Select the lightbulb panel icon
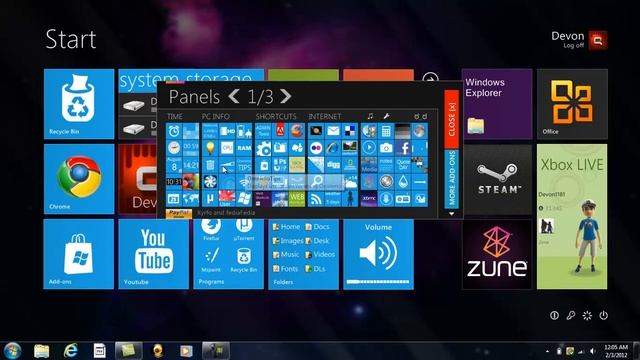The width and height of the screenshot is (640, 360). (x=210, y=148)
